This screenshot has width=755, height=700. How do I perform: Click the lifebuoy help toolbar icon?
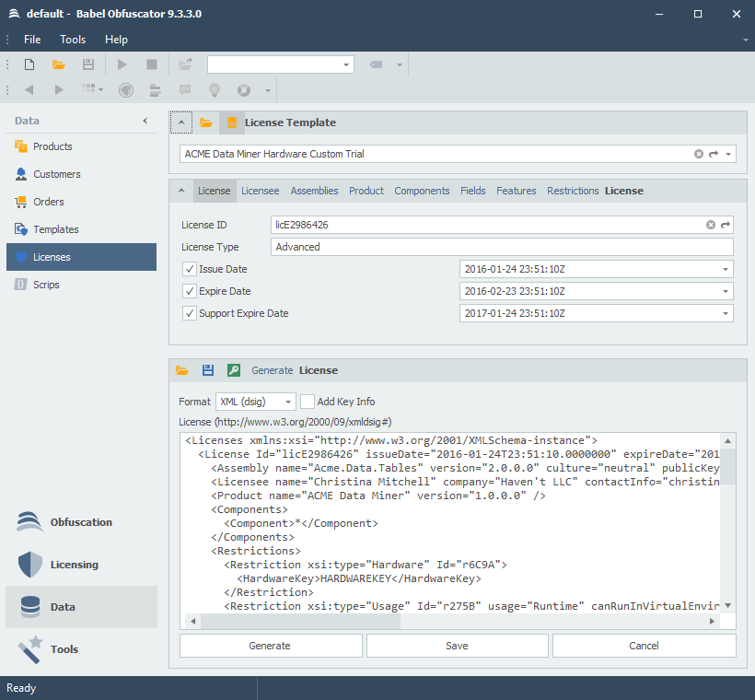[x=244, y=90]
